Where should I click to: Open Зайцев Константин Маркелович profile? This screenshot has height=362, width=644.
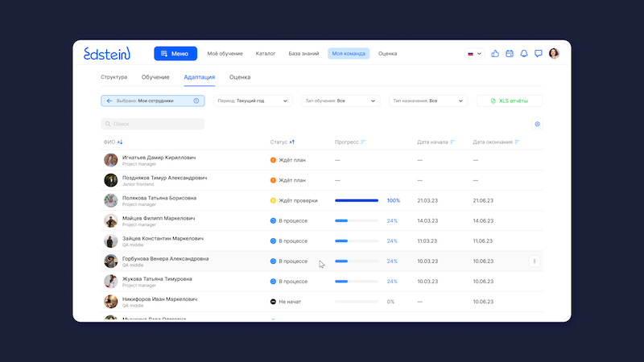[163, 238]
